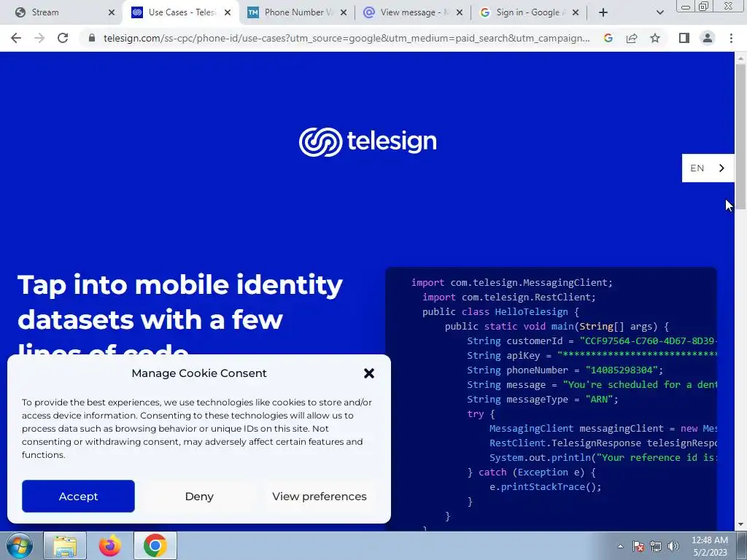
Task: Open the Google icon in address bar
Action: click(x=608, y=38)
